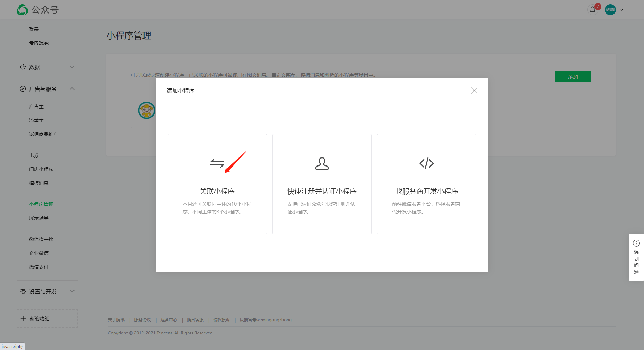Open 流量主 in the sidebar

tap(36, 120)
